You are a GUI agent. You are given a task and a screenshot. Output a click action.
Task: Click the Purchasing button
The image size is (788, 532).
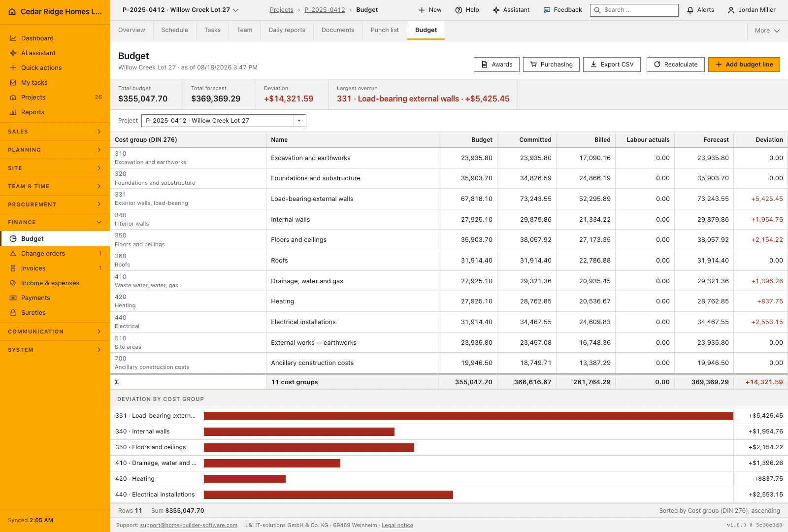[x=551, y=65]
